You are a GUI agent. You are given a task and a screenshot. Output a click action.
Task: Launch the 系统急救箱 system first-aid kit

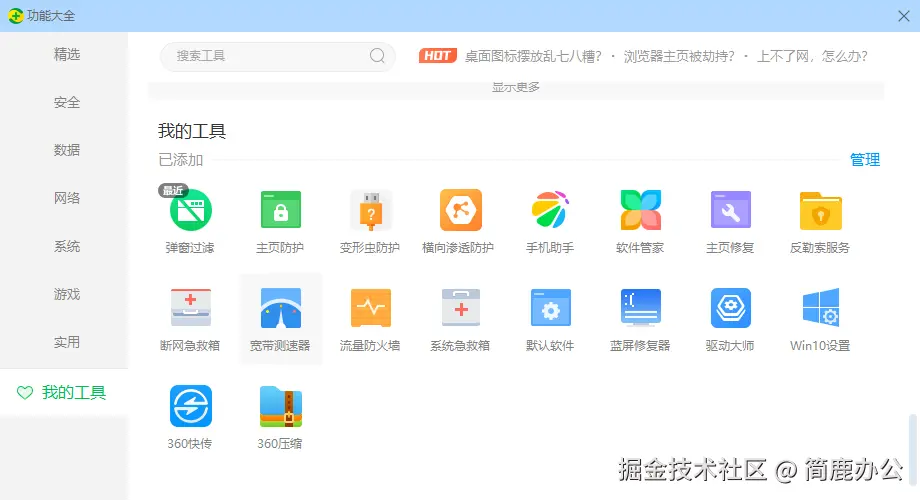(461, 308)
